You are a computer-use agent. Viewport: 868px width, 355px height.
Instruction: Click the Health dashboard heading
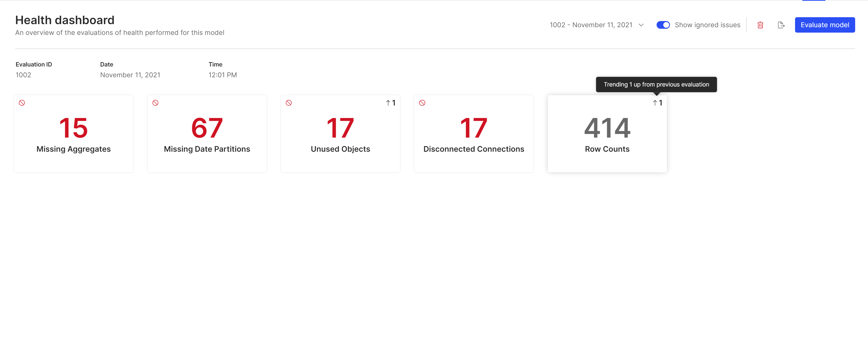pyautogui.click(x=64, y=20)
